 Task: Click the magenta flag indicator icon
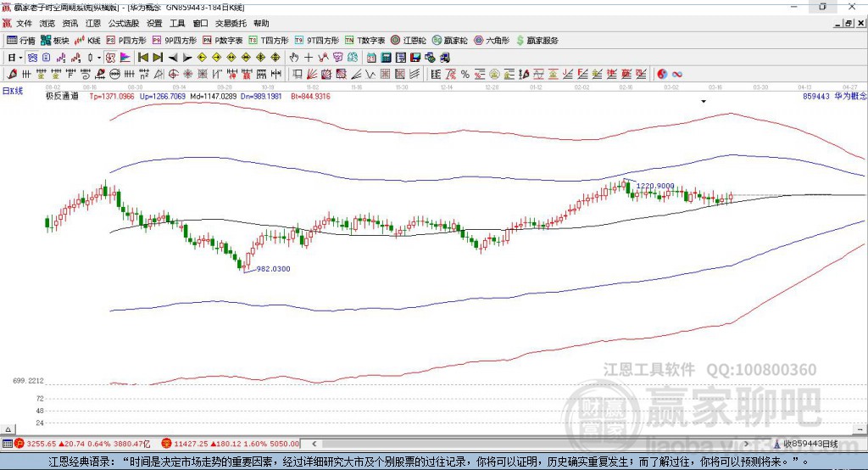click(125, 58)
